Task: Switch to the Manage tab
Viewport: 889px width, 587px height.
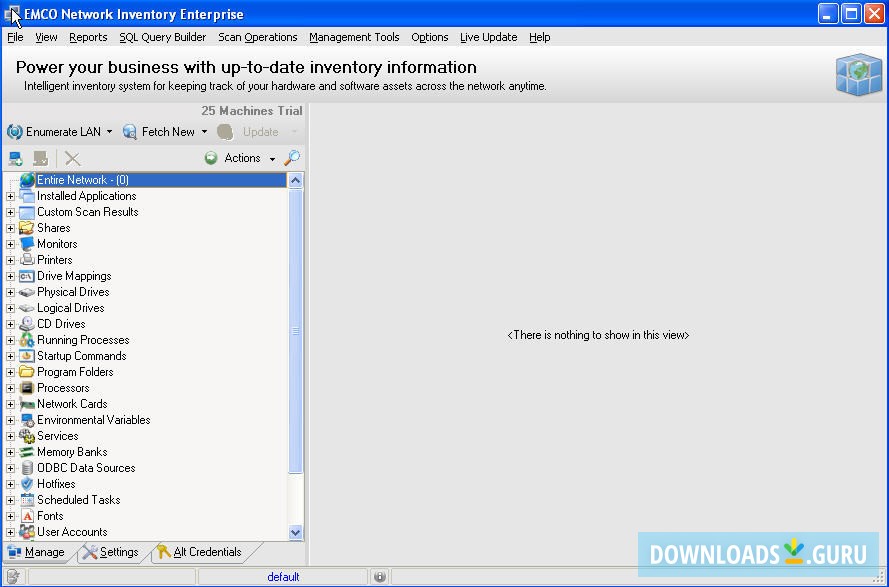Action: (x=37, y=552)
